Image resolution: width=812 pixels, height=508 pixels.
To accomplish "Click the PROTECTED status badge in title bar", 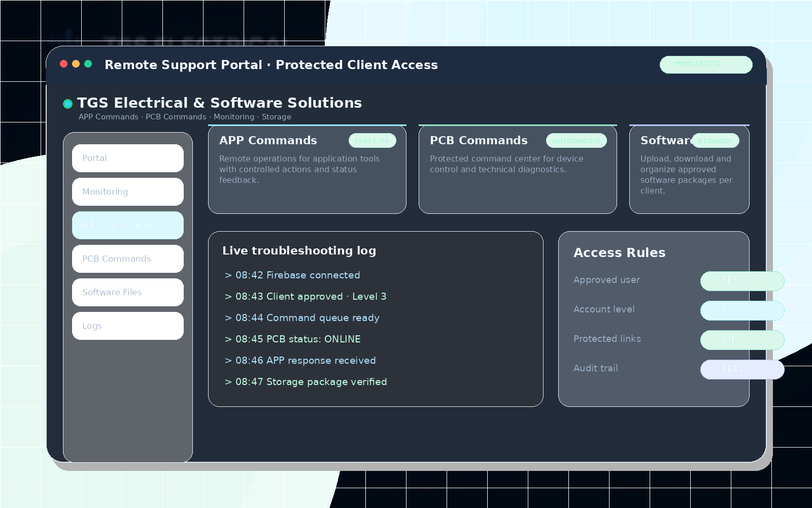I will 706,65.
